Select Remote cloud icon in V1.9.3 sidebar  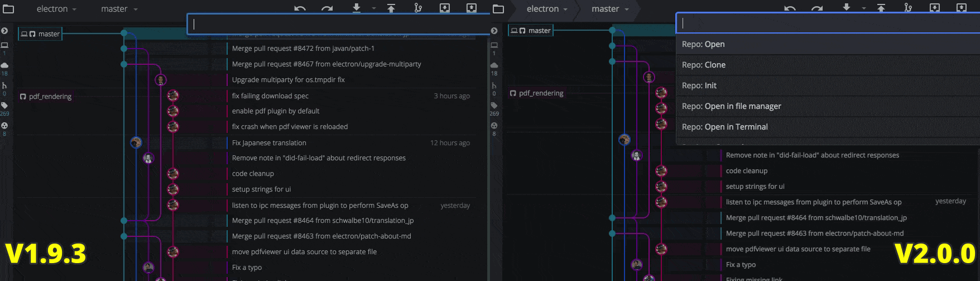pyautogui.click(x=4, y=65)
